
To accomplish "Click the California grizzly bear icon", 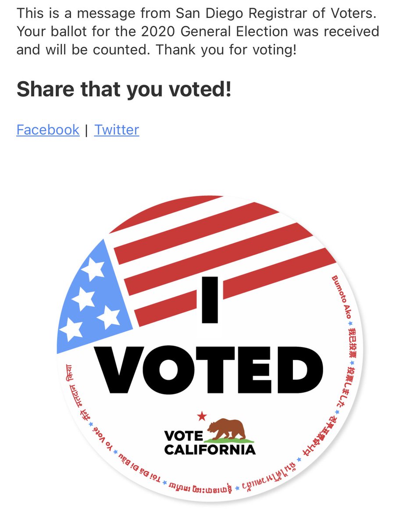I will coord(226,429).
